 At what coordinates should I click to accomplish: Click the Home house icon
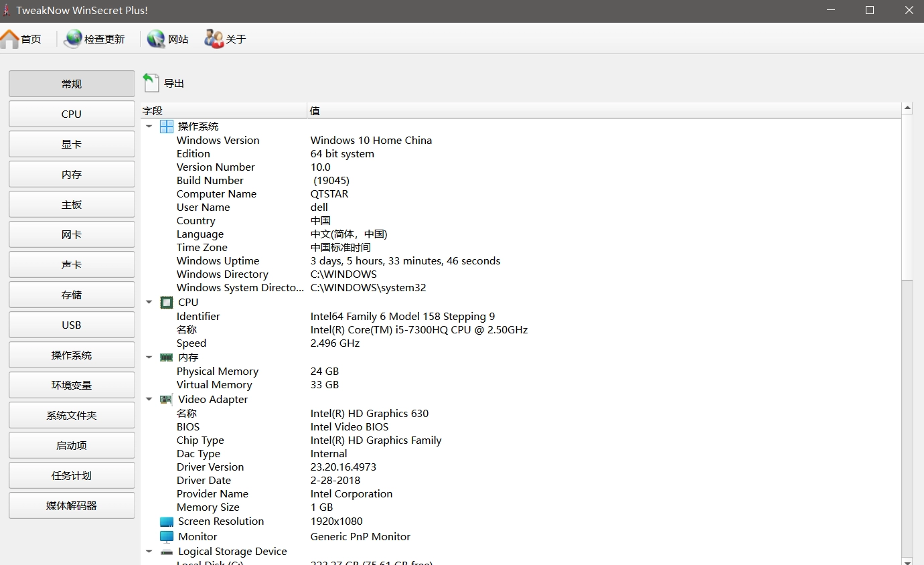point(9,39)
